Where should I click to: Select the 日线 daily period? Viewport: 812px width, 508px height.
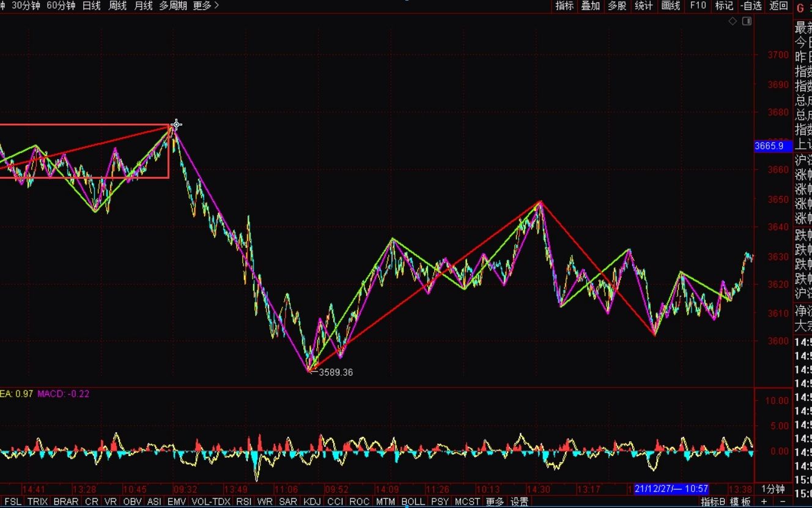[x=91, y=6]
